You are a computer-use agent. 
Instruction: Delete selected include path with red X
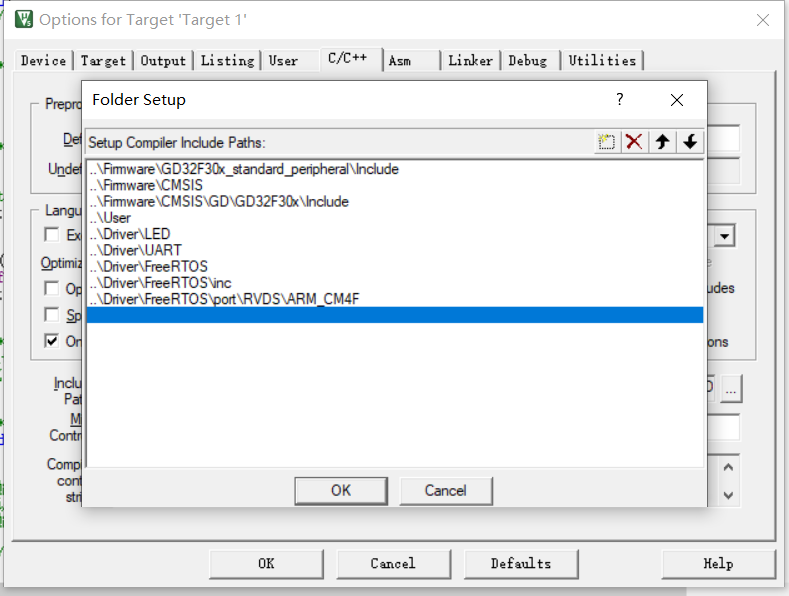tap(634, 142)
